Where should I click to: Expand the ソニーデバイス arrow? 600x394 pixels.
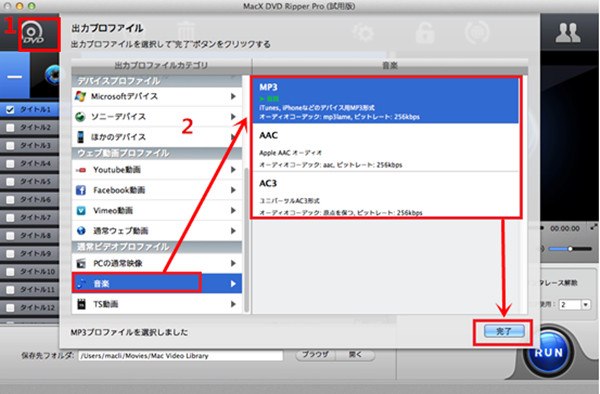click(233, 117)
